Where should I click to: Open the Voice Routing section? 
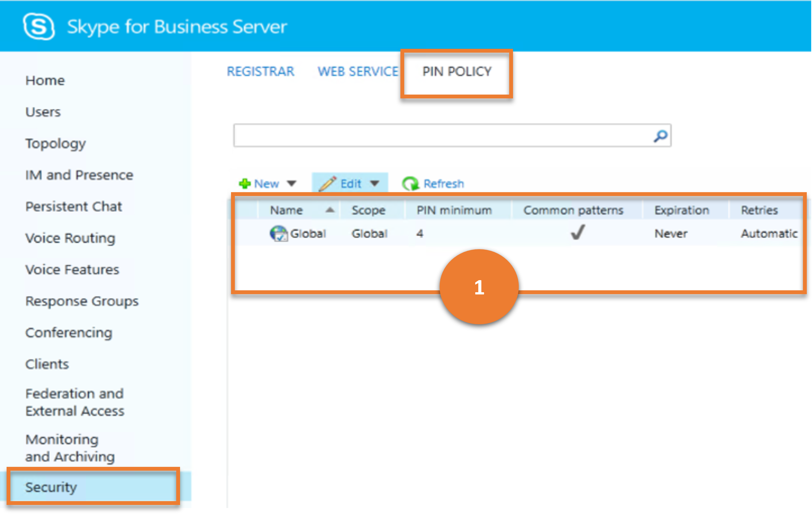click(70, 238)
